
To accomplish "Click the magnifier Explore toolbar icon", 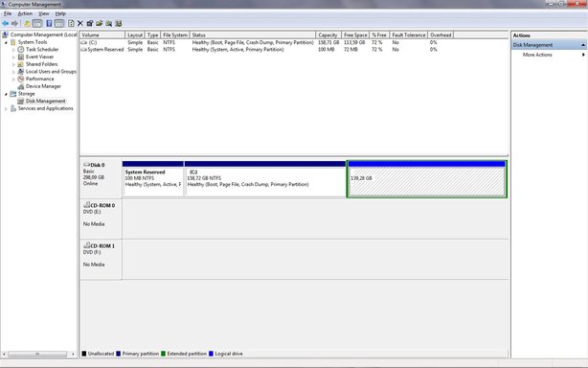I will [109, 23].
